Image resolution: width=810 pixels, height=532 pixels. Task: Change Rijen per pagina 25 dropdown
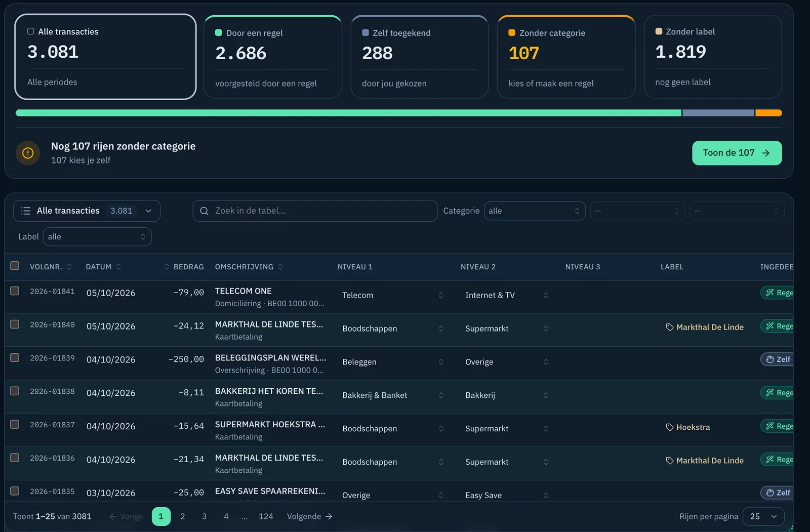(763, 516)
